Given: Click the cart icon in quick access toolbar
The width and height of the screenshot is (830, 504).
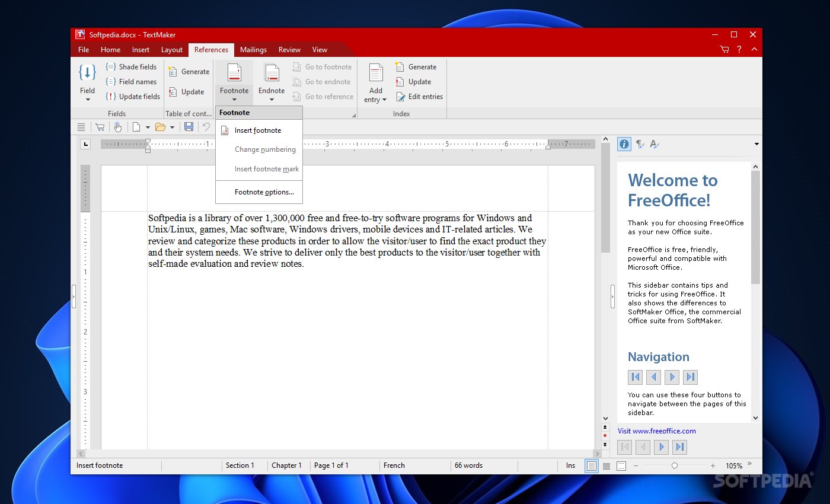Looking at the screenshot, I should coord(100,127).
